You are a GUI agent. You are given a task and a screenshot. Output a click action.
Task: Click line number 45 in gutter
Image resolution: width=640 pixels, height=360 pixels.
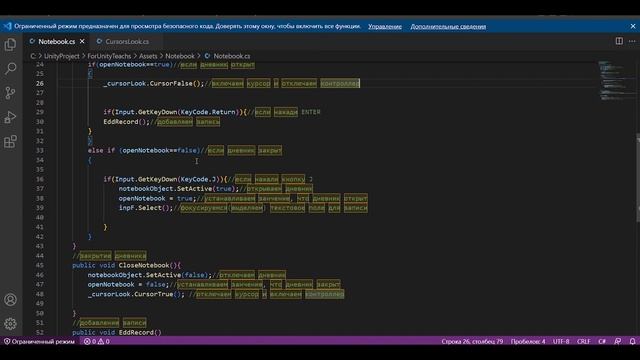pyautogui.click(x=40, y=265)
